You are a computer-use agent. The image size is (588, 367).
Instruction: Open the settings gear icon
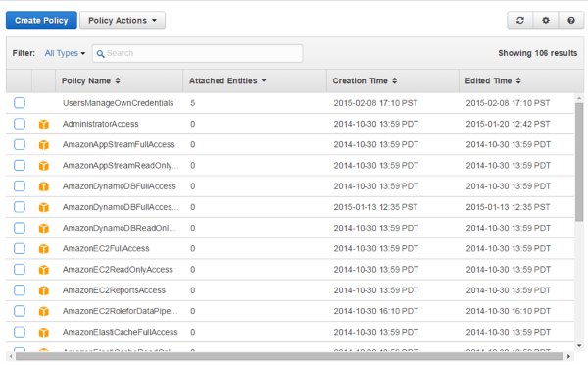[546, 21]
